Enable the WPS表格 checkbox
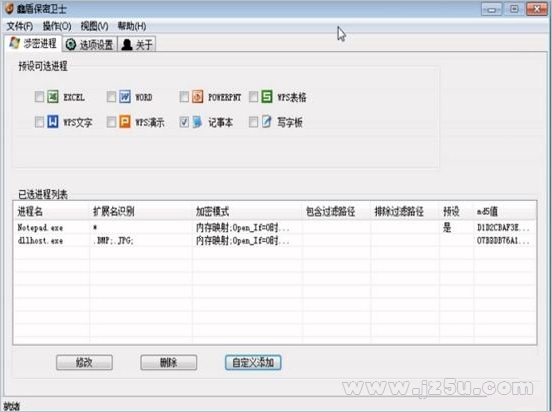 point(253,96)
